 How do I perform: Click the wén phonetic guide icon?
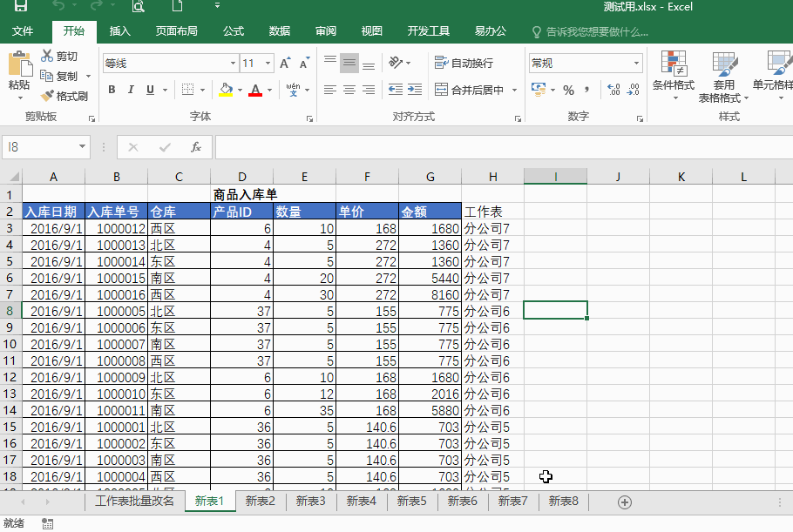293,90
